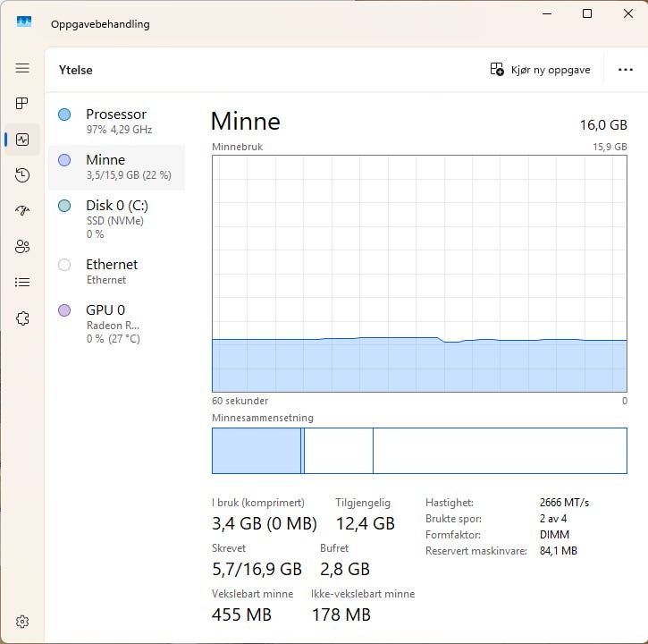
Task: Select Disk 0 (C:) resource
Action: (116, 219)
